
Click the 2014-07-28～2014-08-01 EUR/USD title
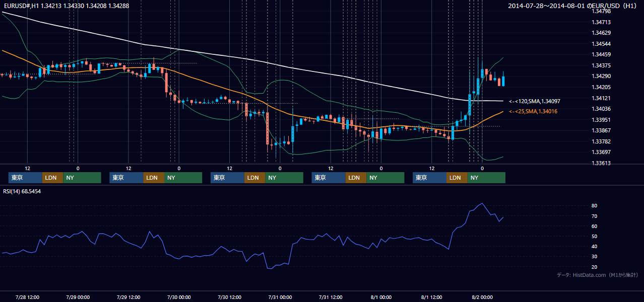click(x=573, y=6)
